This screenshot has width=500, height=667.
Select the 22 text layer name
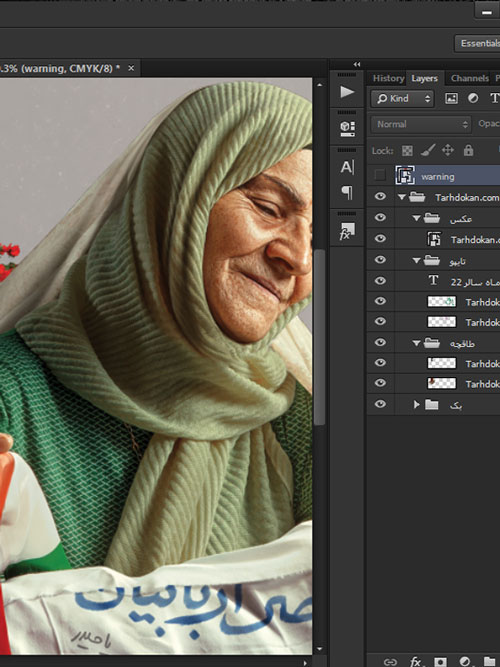coord(475,282)
